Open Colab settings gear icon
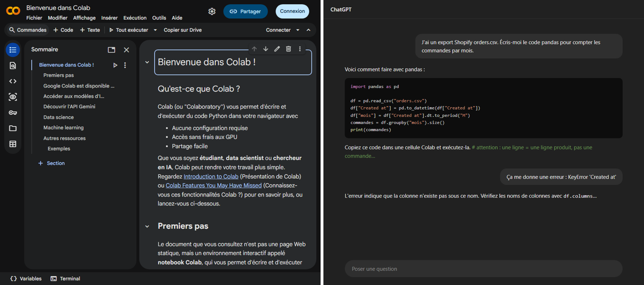 [x=212, y=12]
